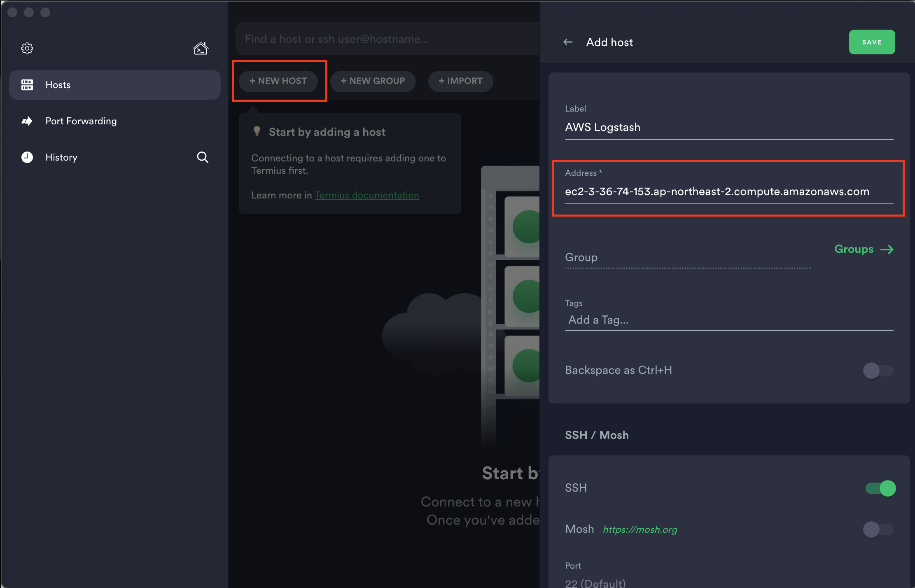Disable the SSH toggle switch
The image size is (915, 588).
(880, 488)
